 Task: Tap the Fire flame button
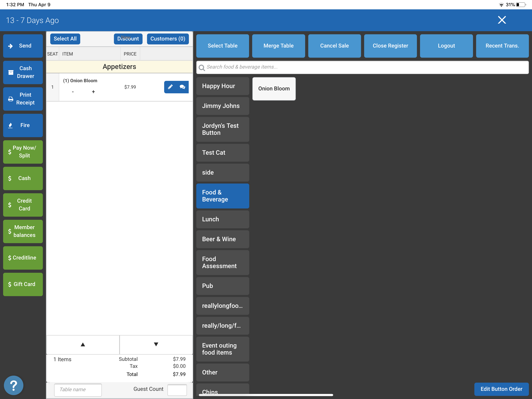point(23,125)
